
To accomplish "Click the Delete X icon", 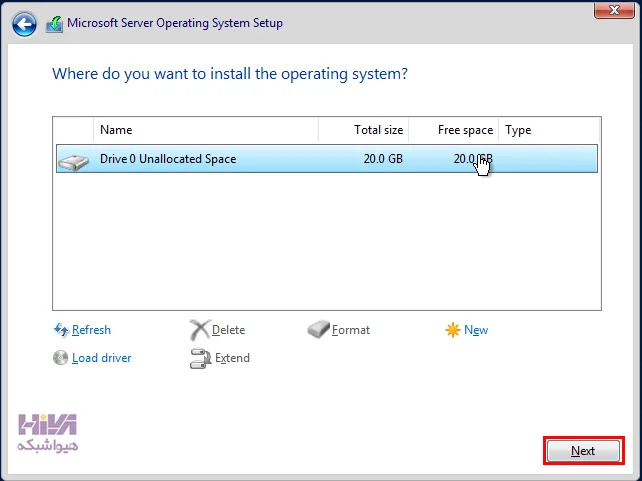I will 200,330.
